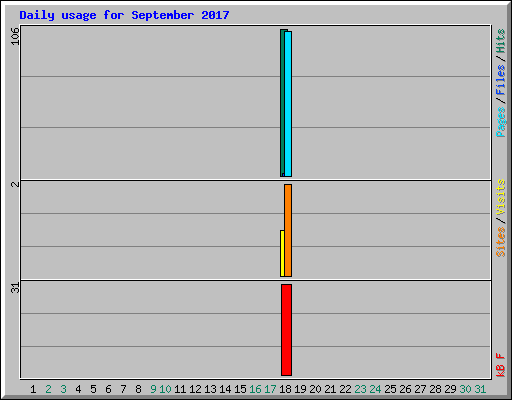Click day '21' on the x-axis
The image size is (512, 400).
point(330,389)
